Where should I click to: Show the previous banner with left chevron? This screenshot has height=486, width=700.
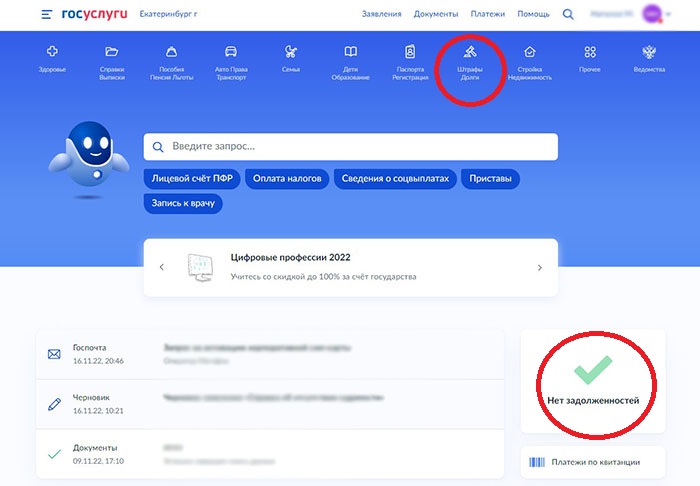[x=161, y=268]
